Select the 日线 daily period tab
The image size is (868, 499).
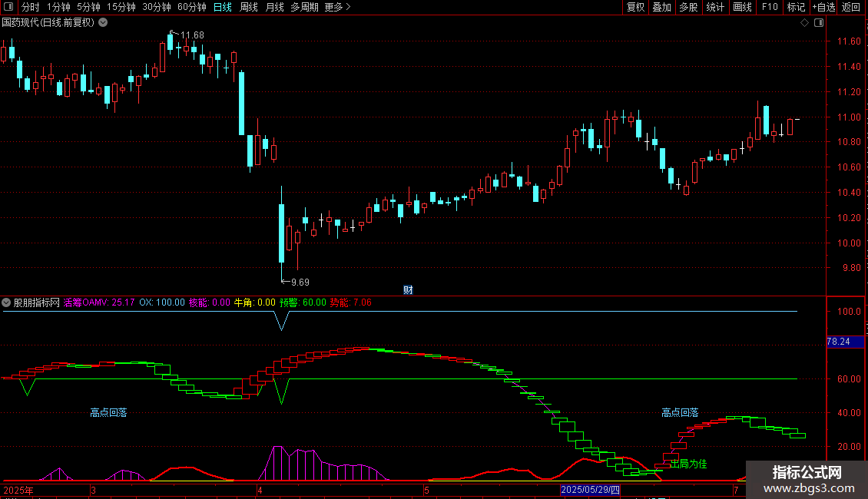(x=223, y=7)
